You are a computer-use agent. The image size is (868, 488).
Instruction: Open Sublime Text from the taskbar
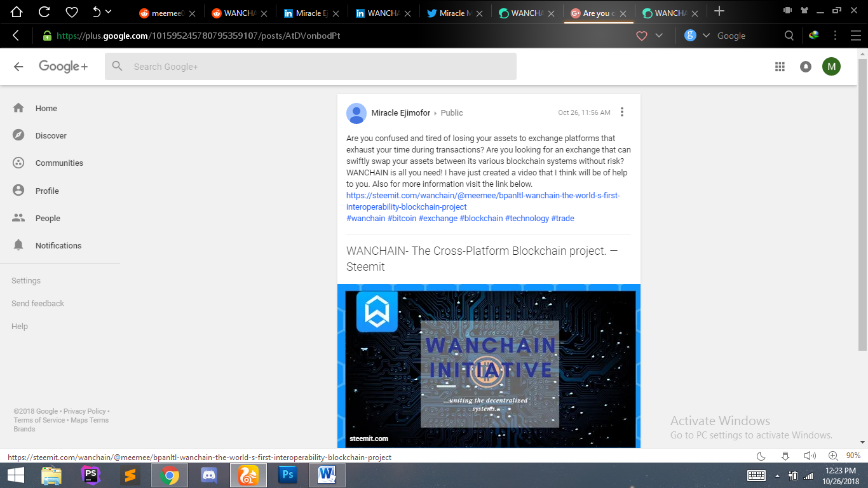click(x=130, y=475)
